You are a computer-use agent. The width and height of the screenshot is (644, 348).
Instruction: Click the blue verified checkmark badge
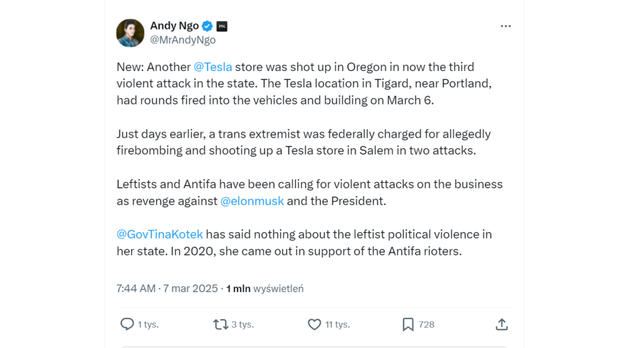[x=207, y=26]
